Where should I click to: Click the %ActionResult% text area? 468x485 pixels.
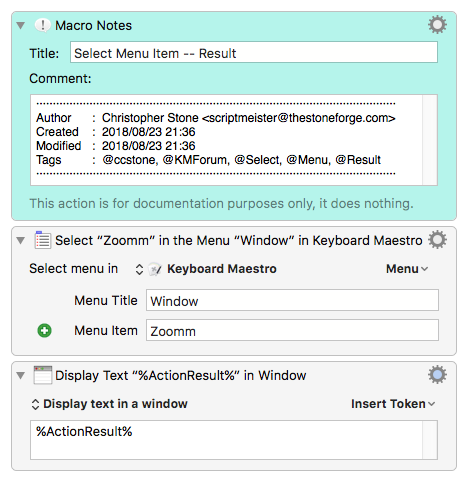(226, 440)
